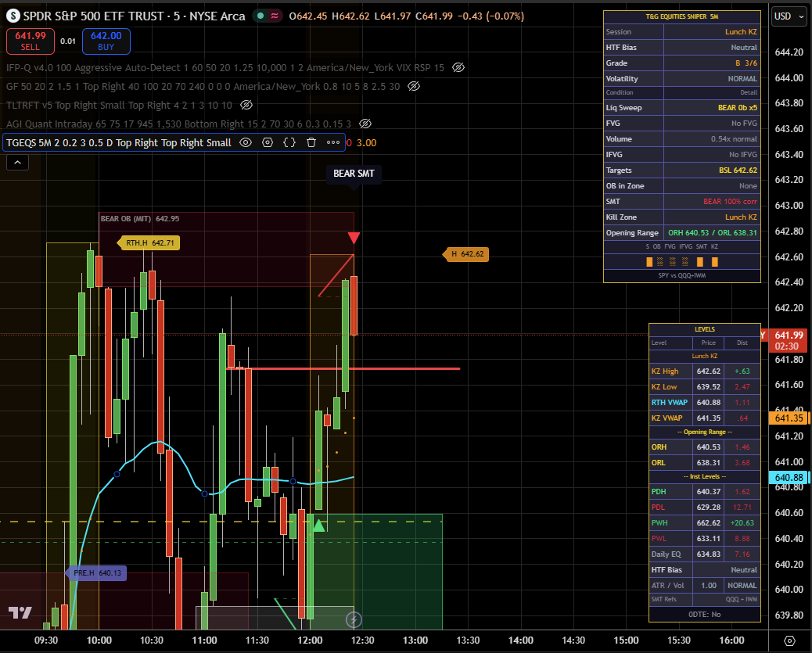Click the BEAR 100% corr SMT value

pos(730,202)
